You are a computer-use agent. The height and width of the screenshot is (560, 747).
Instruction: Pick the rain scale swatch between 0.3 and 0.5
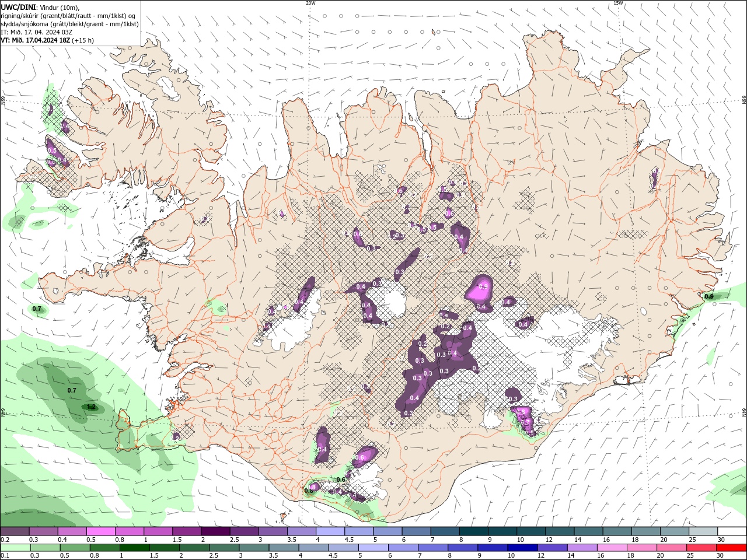click(x=45, y=548)
